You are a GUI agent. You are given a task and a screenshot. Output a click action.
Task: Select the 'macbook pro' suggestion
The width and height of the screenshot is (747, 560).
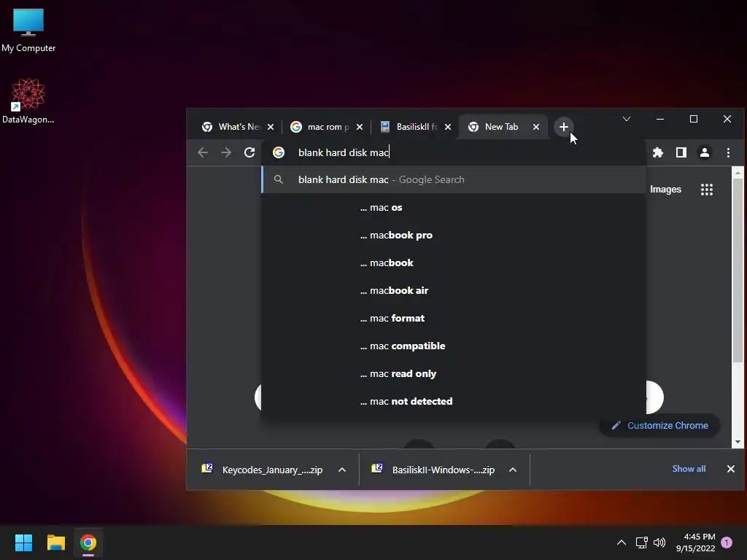point(454,236)
